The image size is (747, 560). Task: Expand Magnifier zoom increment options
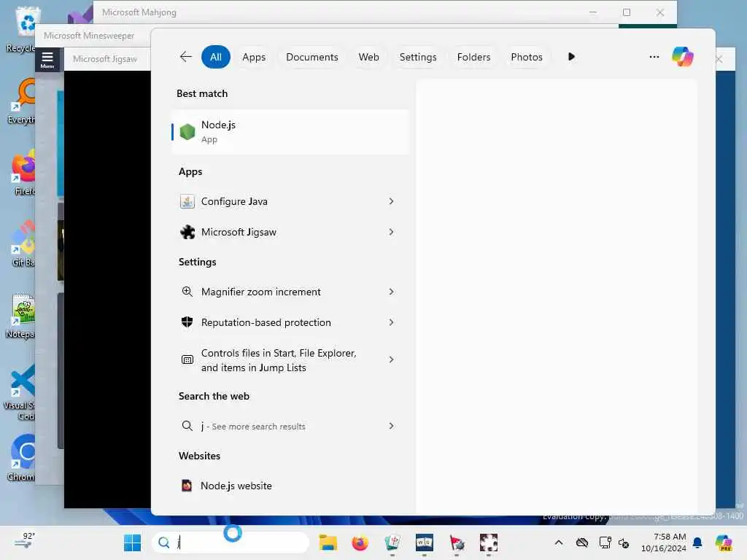(x=391, y=292)
